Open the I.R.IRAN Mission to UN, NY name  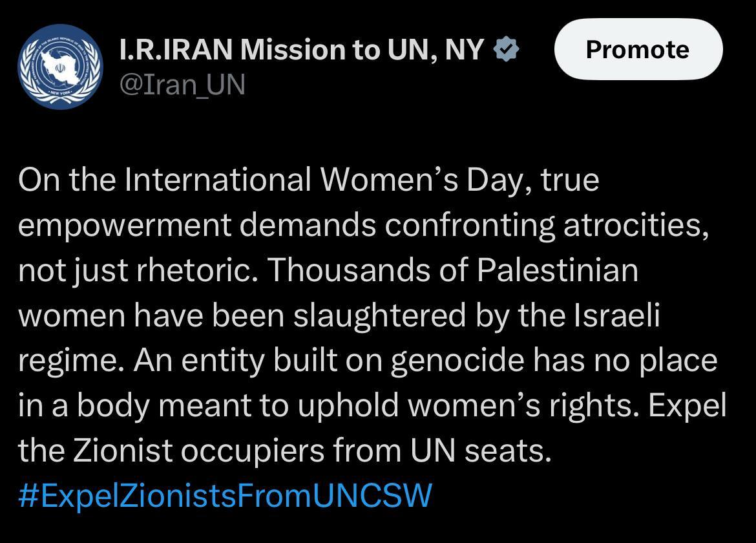click(302, 50)
